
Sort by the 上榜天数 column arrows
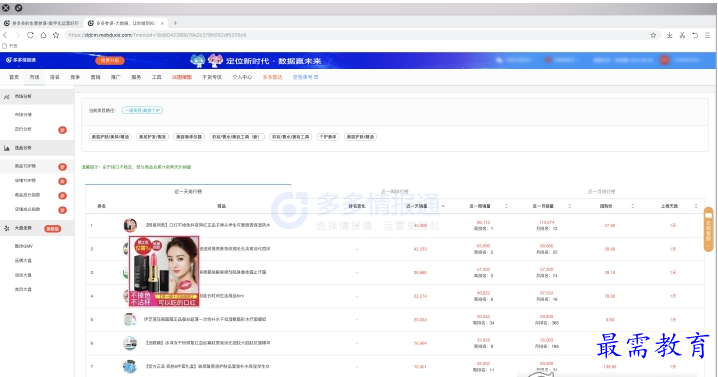(696, 206)
